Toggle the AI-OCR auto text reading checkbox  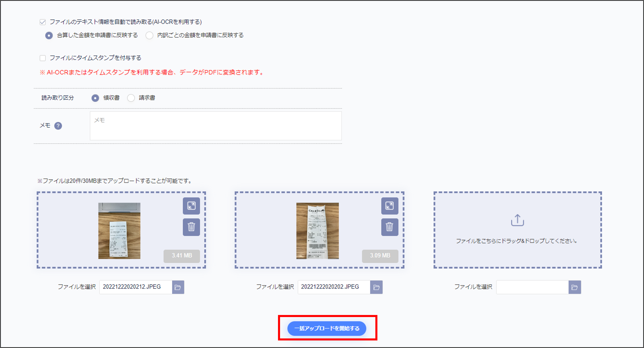[x=43, y=22]
